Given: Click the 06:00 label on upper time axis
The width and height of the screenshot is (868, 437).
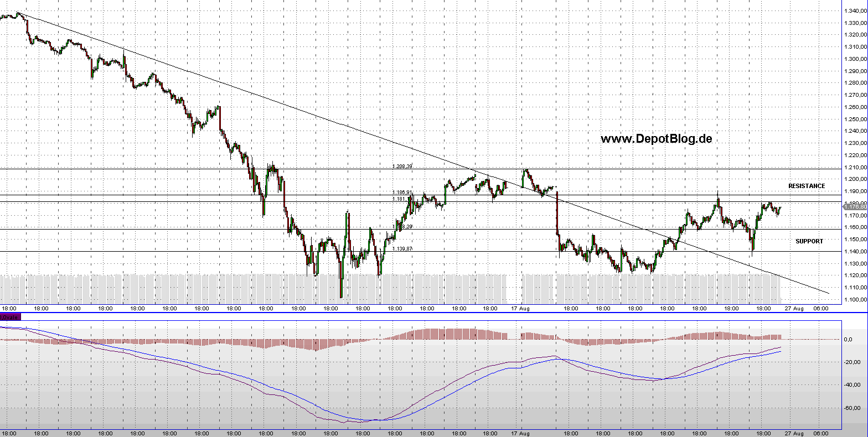Looking at the screenshot, I should coord(820,308).
